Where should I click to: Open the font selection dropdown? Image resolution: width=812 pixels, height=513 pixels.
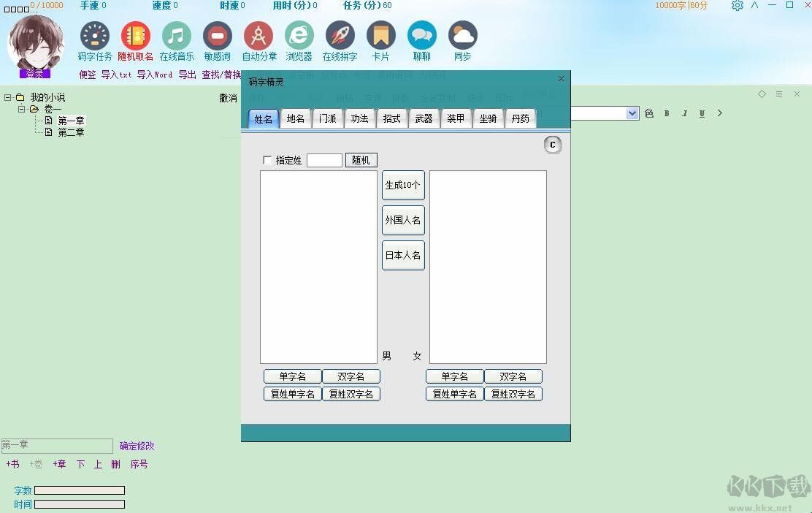632,113
